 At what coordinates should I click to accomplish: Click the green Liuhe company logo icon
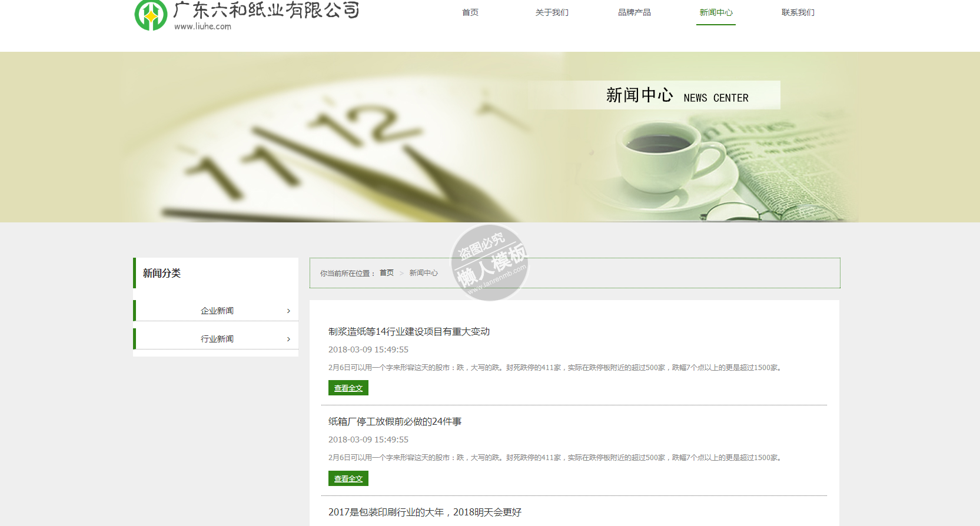151,15
